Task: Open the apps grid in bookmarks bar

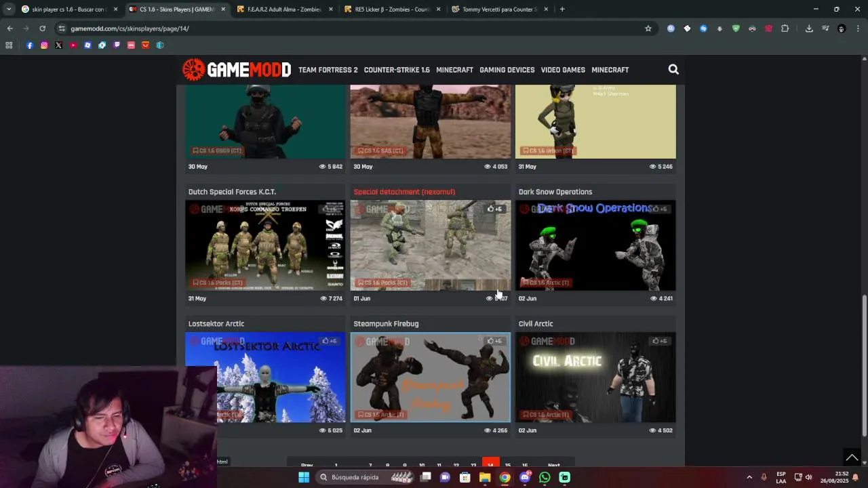Action: 9,45
